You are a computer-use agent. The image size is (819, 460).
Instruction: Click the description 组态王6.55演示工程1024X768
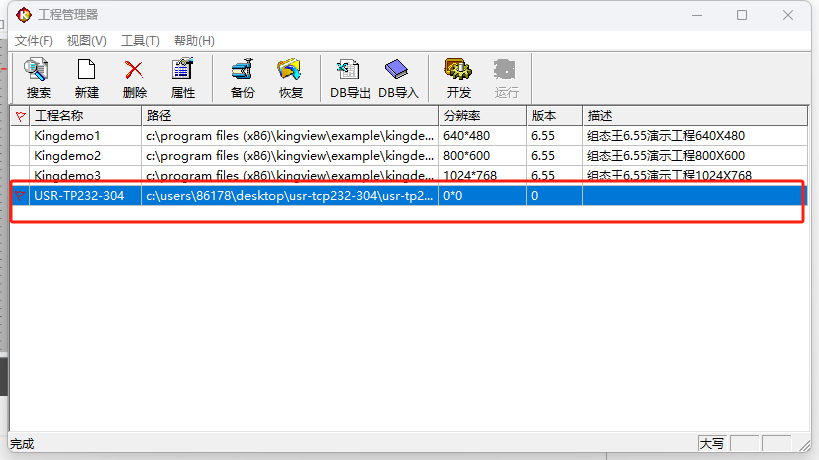[669, 175]
